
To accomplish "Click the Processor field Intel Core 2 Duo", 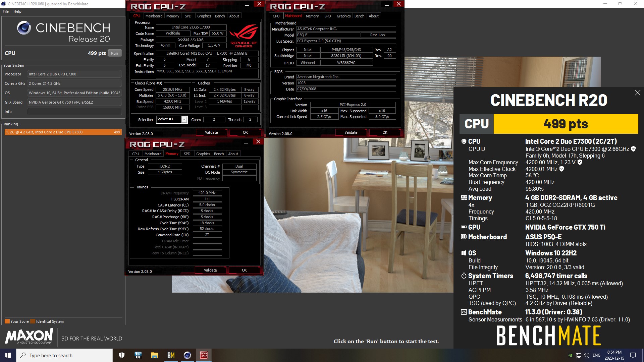I will (x=74, y=74).
